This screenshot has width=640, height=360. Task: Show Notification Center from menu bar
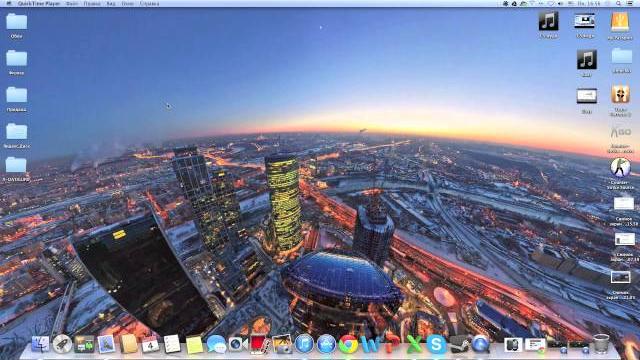coord(630,3)
